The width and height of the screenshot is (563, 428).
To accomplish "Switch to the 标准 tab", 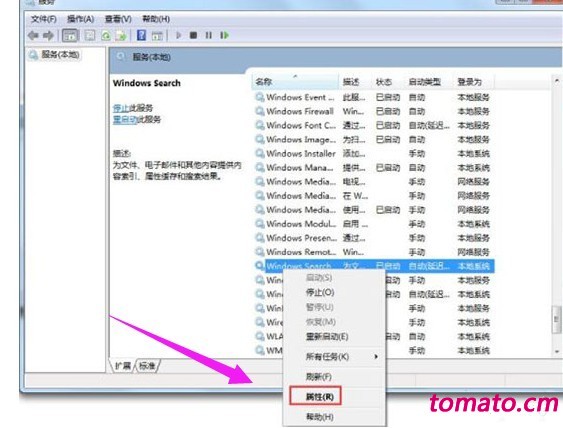I will [147, 366].
